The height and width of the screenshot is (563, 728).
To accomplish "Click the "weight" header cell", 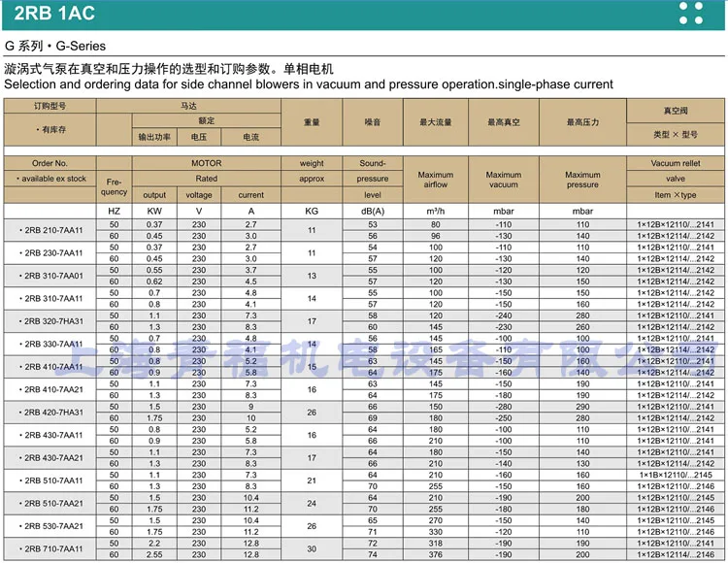I will pyautogui.click(x=312, y=163).
